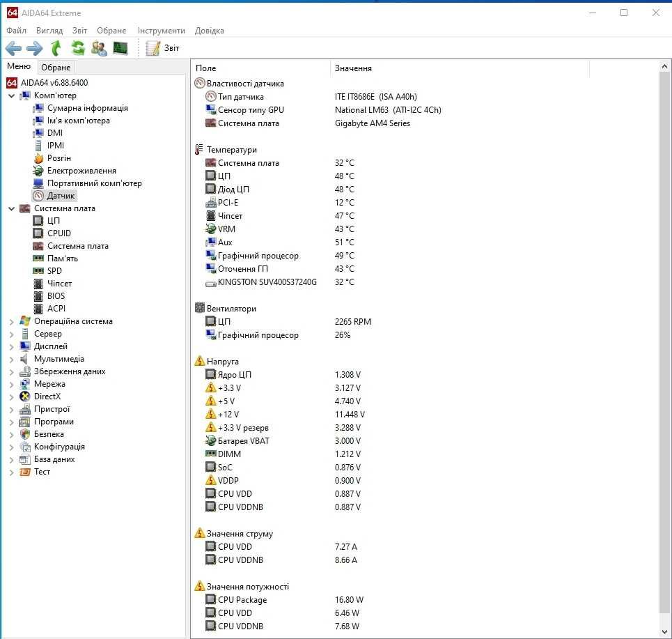Screen dimensions: 672x639
Task: Click the Forward arrow toolbar icon
Action: [x=35, y=48]
